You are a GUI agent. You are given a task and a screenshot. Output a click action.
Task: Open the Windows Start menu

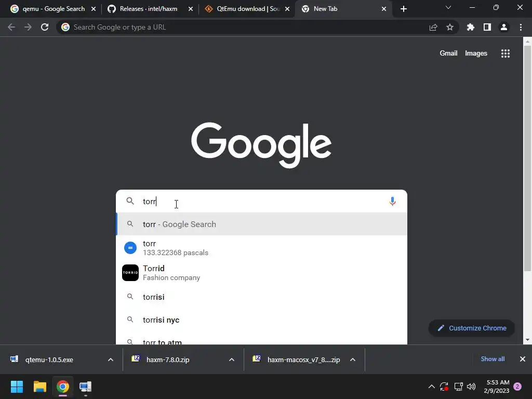[17, 387]
